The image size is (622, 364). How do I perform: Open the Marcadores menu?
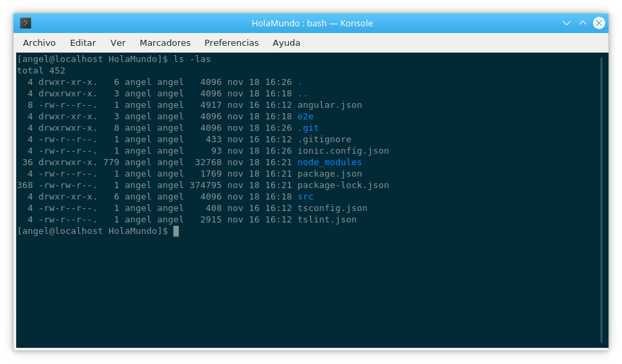click(x=165, y=43)
